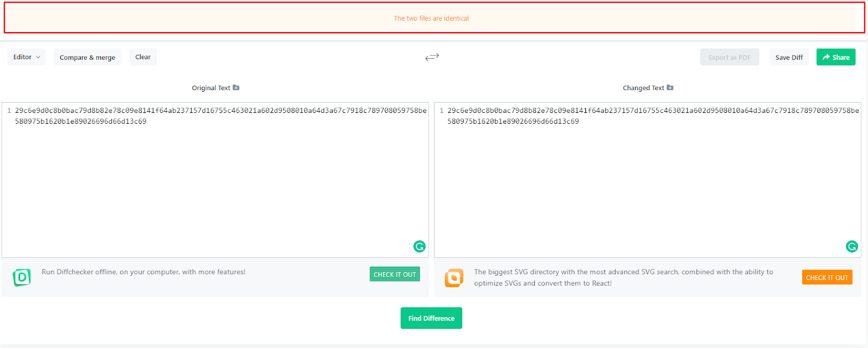This screenshot has height=348, width=868.
Task: Select the Compare & merge option
Action: (87, 57)
